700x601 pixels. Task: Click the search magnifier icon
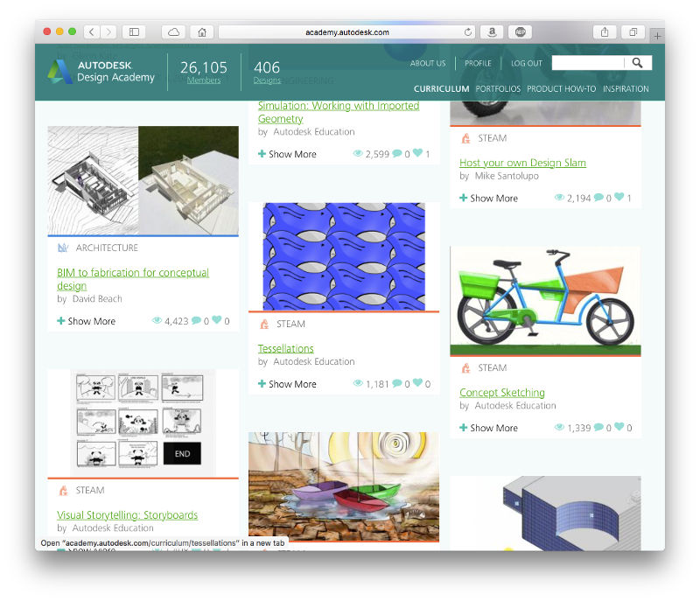[638, 63]
